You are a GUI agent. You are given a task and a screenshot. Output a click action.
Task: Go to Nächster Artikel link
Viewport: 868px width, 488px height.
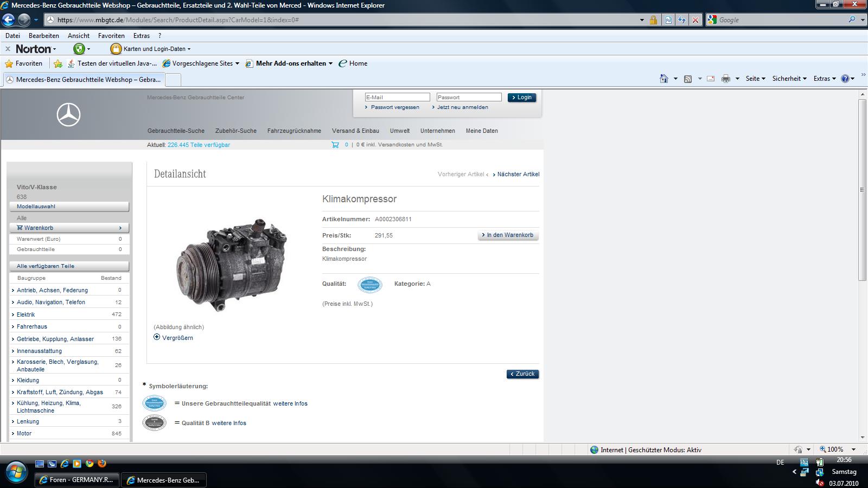518,174
